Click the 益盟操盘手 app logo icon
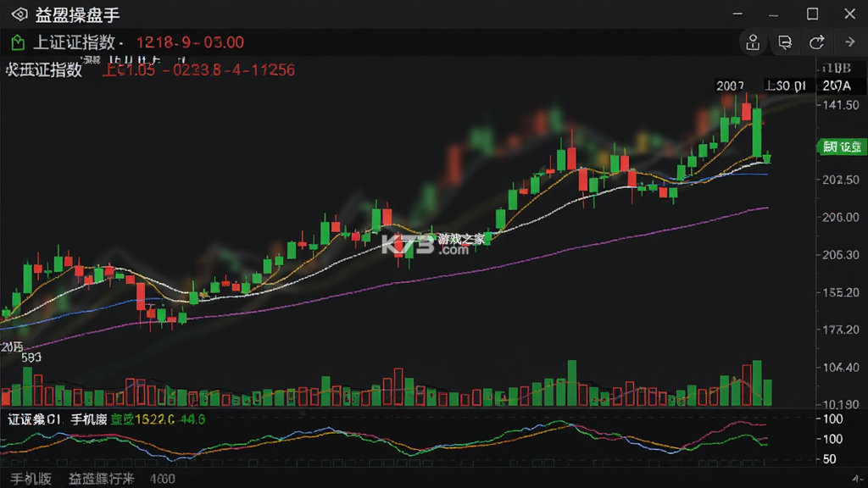The image size is (868, 488). coord(19,14)
